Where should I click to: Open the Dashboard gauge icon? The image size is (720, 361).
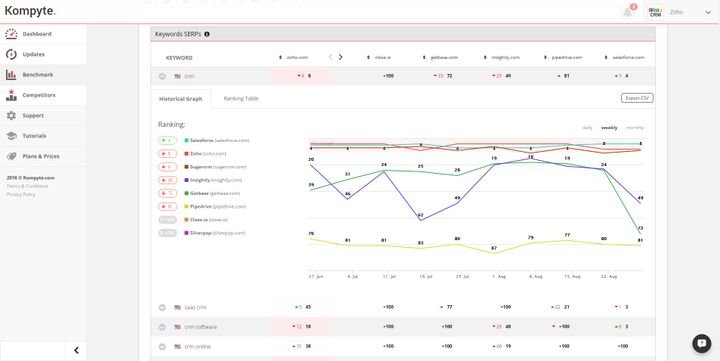tap(11, 34)
